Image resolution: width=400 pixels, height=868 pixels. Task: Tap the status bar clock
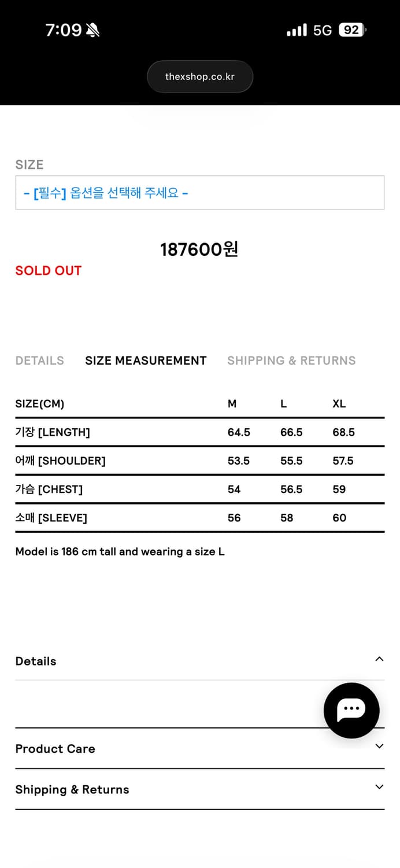[64, 30]
